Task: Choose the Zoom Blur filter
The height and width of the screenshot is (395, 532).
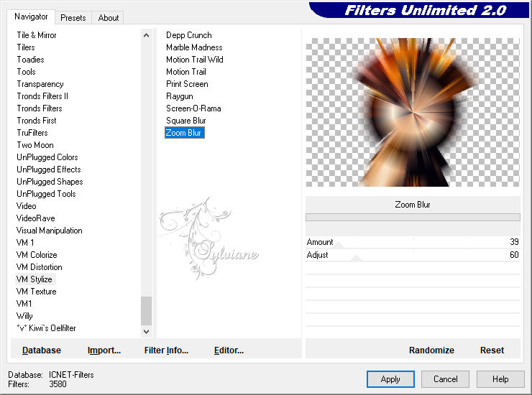Action: point(185,133)
